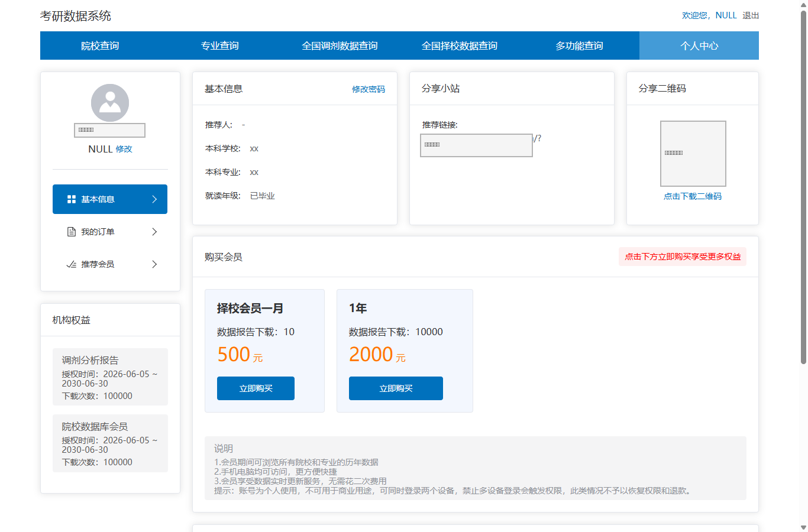Click 点击下载二维码 download link
The image size is (808, 532).
[693, 196]
